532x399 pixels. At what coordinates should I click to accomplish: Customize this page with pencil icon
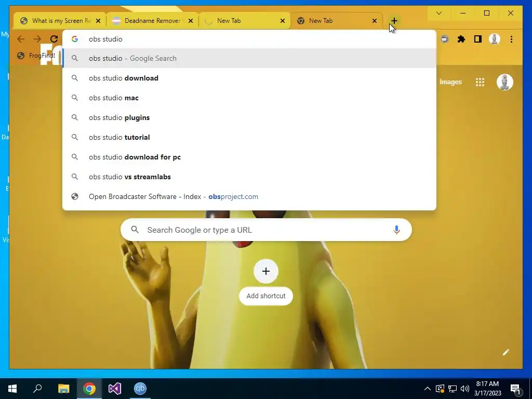tap(506, 352)
